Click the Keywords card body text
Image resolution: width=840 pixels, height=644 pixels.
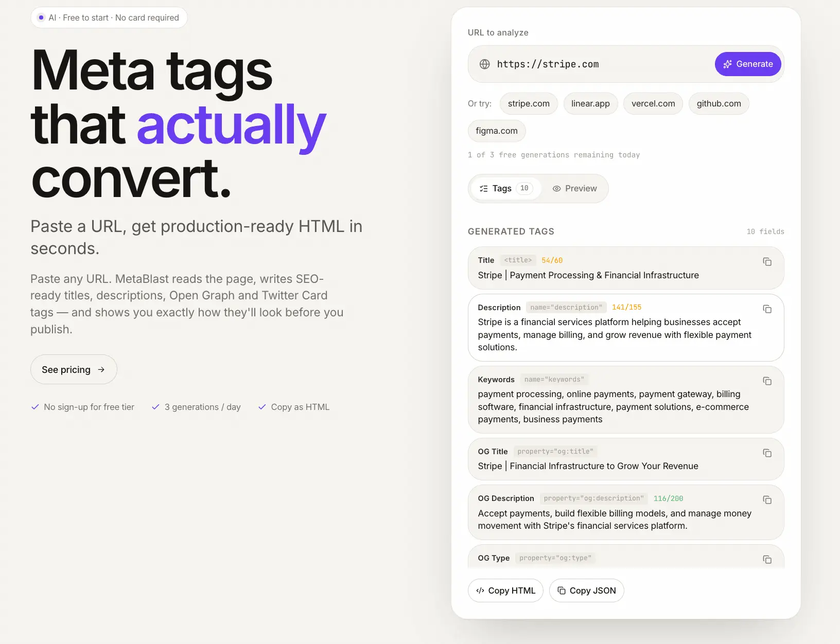tap(614, 407)
